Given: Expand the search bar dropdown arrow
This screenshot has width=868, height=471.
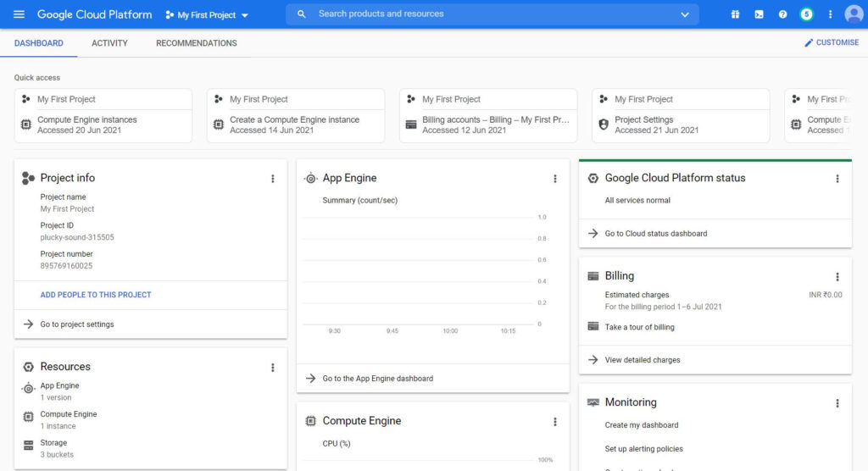Looking at the screenshot, I should pyautogui.click(x=685, y=14).
